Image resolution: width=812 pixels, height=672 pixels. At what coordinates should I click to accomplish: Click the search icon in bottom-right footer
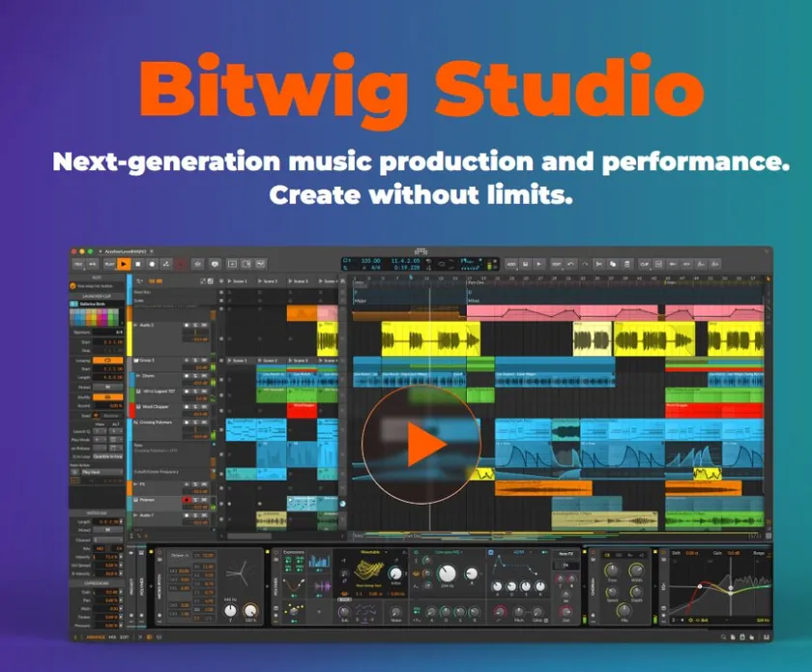pos(723,637)
